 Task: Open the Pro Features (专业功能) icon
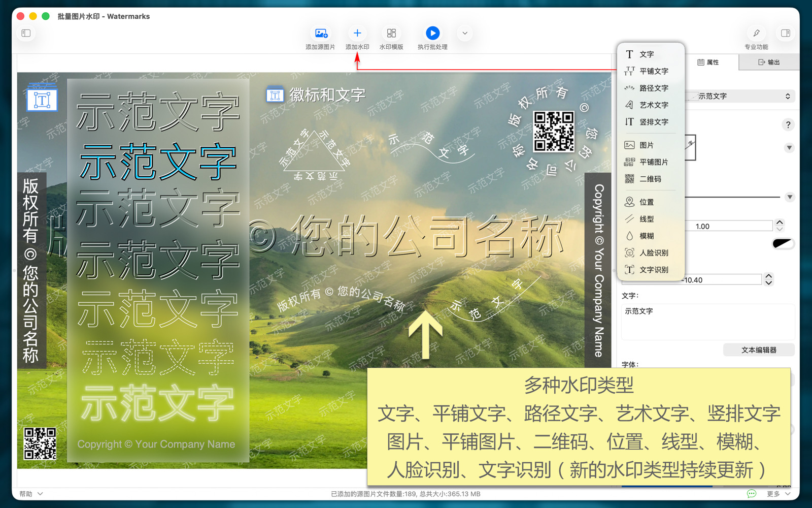756,34
